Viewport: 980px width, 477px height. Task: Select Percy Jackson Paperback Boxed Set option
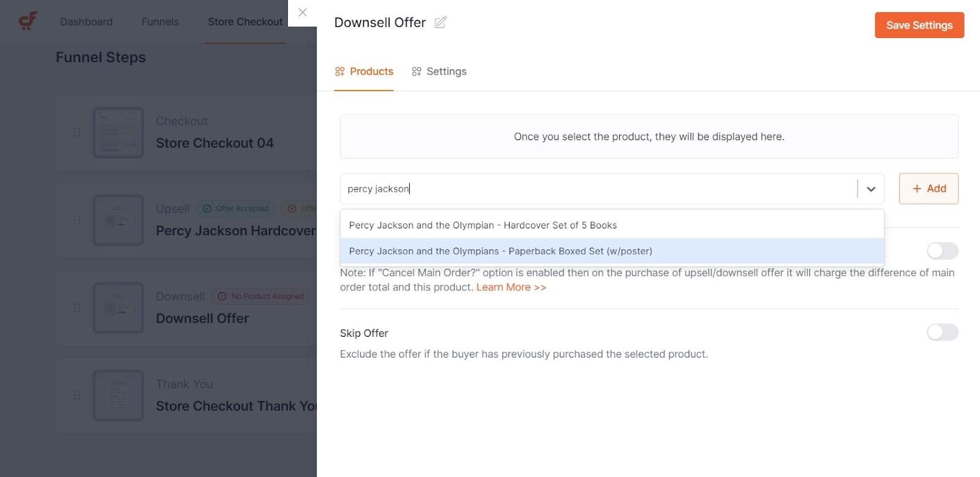pyautogui.click(x=612, y=251)
